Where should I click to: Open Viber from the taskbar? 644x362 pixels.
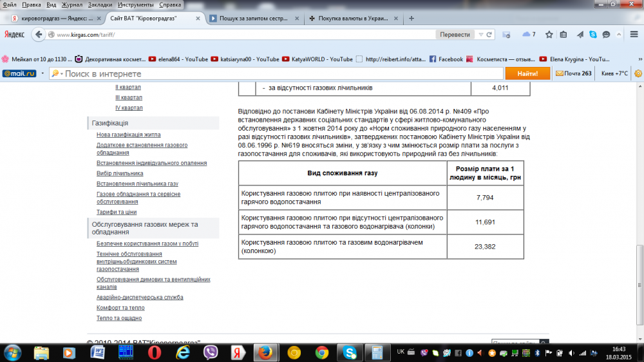click(x=211, y=353)
